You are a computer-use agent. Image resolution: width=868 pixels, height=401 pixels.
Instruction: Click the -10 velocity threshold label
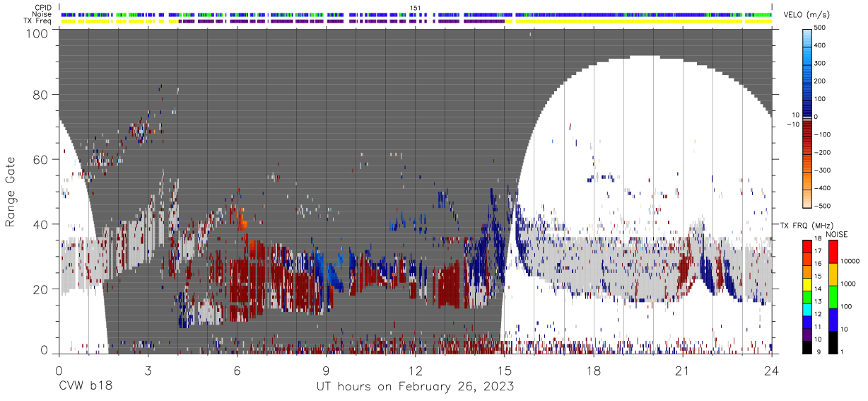pyautogui.click(x=793, y=124)
